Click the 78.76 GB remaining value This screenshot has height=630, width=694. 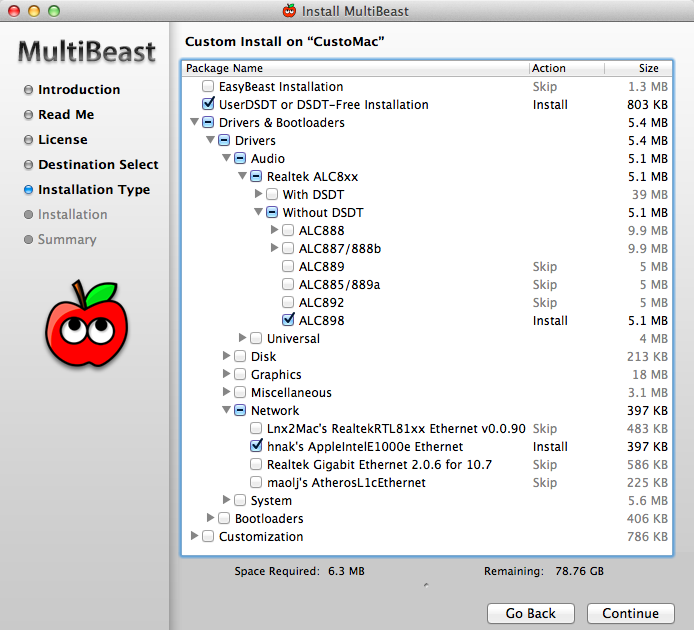579,571
